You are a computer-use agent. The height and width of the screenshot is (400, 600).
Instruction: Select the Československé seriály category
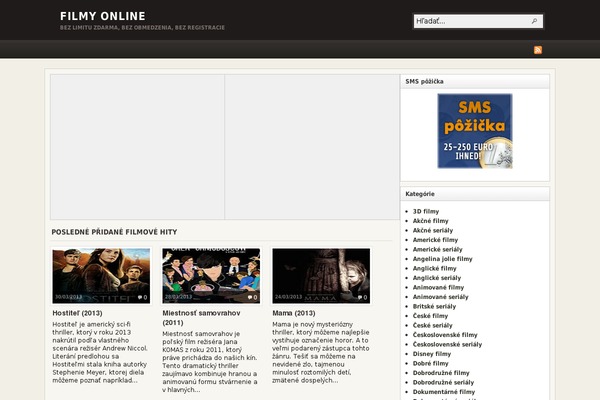pyautogui.click(x=448, y=344)
